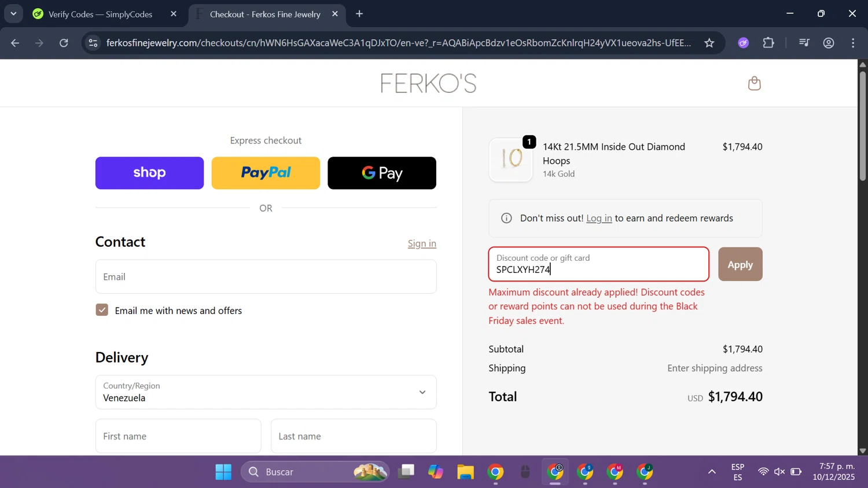Click the hoops product thumbnail
This screenshot has height=488, width=868.
(510, 160)
